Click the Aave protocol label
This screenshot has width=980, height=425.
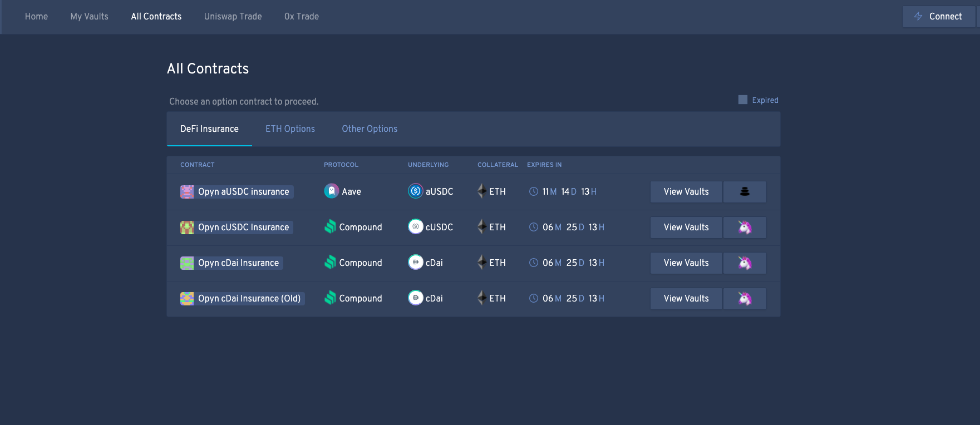click(x=351, y=191)
